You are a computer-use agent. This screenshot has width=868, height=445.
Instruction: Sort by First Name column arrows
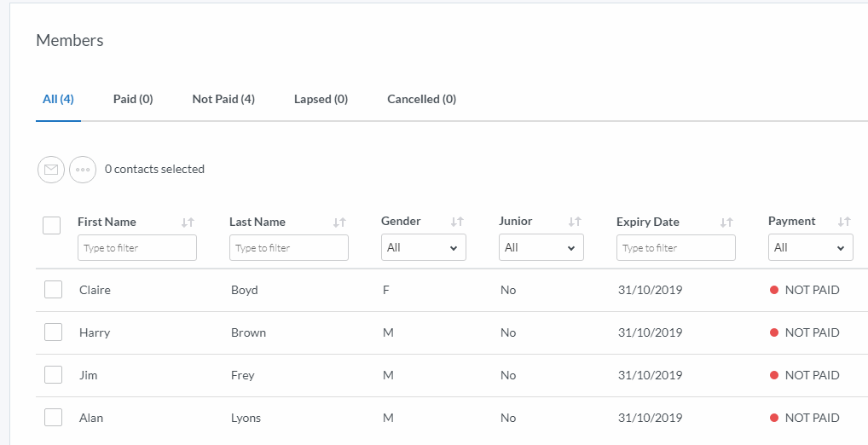click(x=188, y=222)
